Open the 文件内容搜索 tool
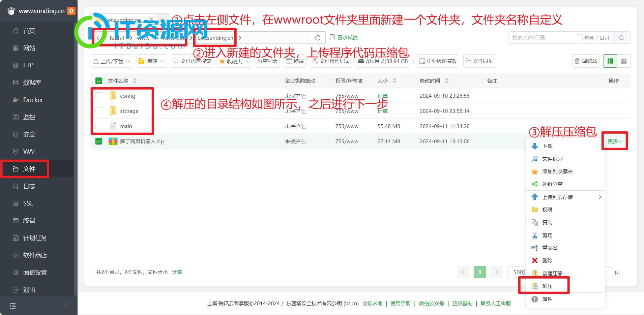Image resolution: width=644 pixels, height=315 pixels. [x=192, y=61]
